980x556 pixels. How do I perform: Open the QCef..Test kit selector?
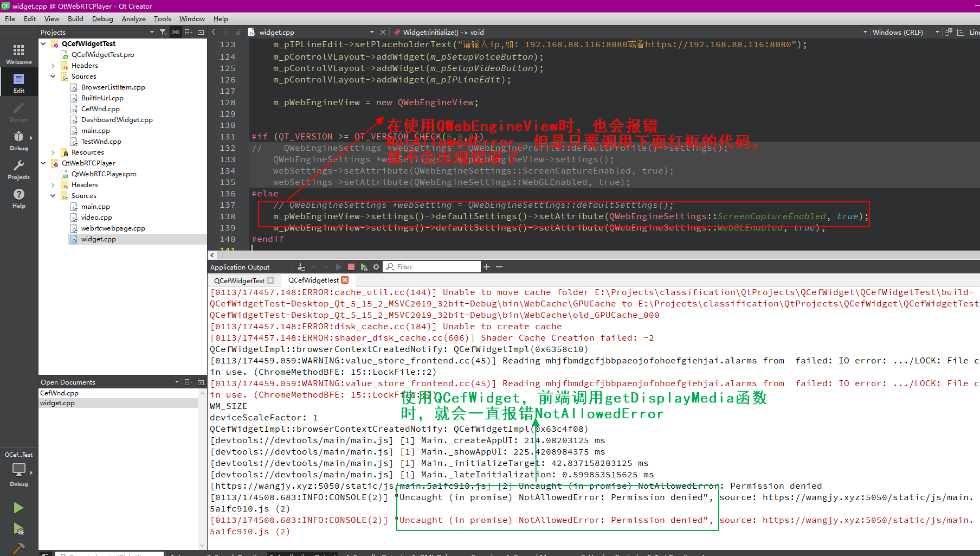(19, 469)
